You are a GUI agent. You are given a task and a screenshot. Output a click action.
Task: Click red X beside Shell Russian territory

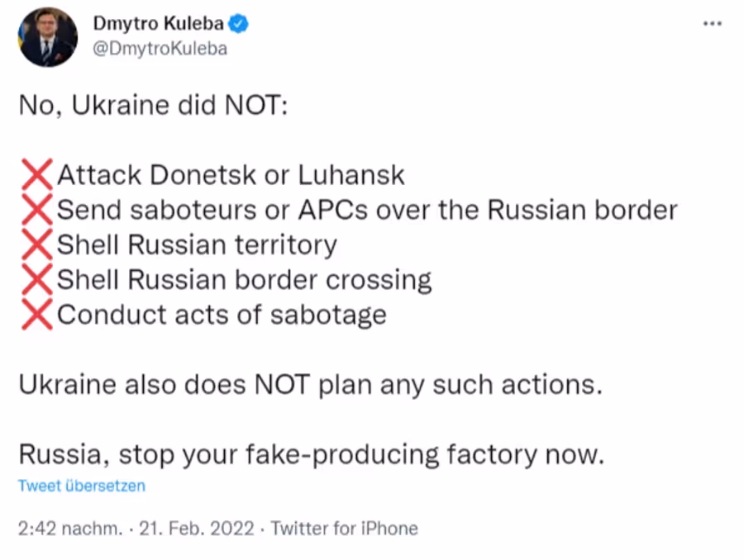tap(37, 244)
